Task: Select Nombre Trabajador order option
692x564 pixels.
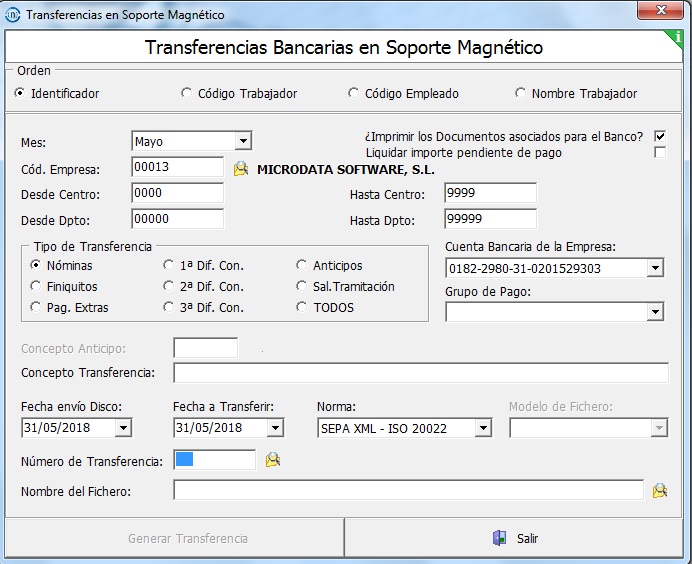Action: pyautogui.click(x=521, y=94)
